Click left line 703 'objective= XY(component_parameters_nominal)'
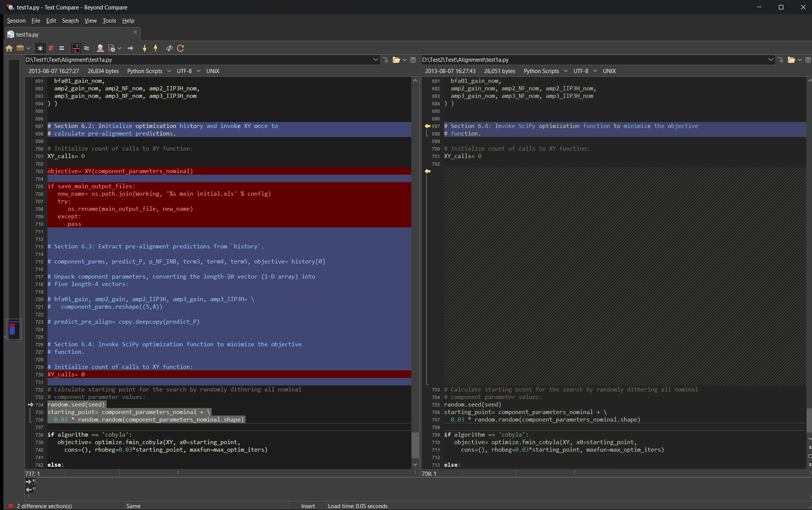The image size is (812, 510). [x=120, y=171]
